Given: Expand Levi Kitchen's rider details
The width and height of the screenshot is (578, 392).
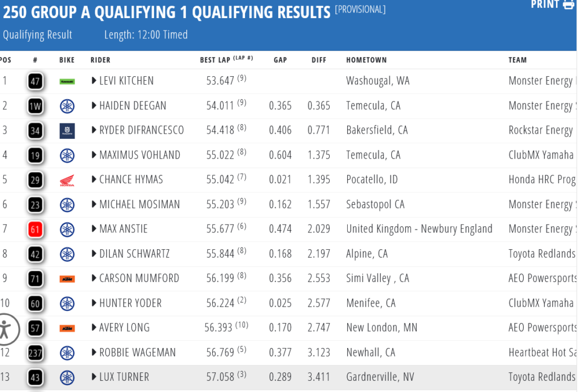Looking at the screenshot, I should pyautogui.click(x=94, y=81).
